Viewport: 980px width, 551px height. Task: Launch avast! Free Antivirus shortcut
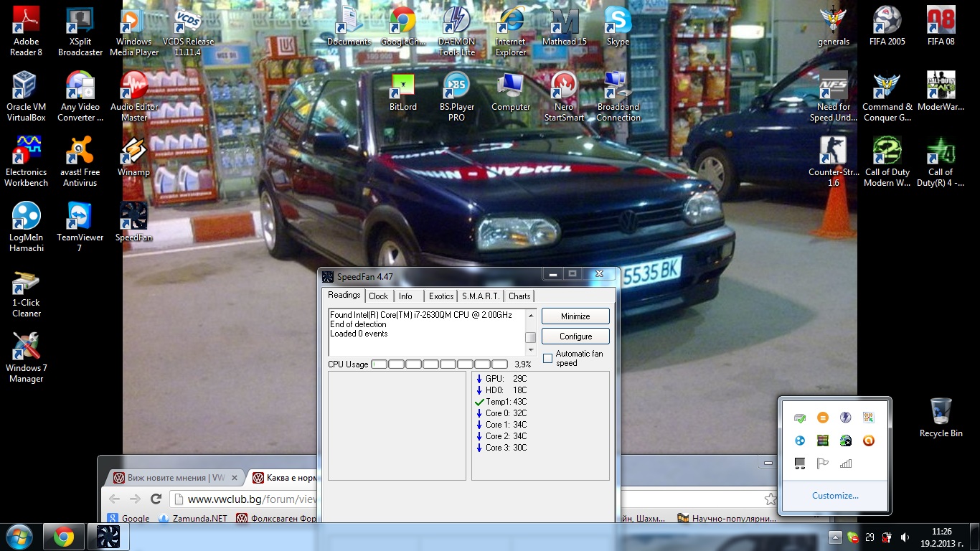coord(79,152)
